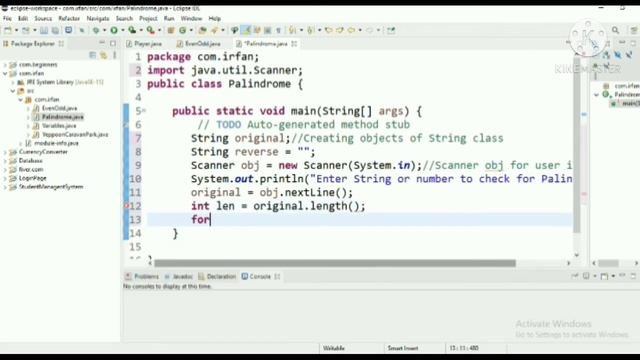Click the Open Type toolbar icon

pyautogui.click(x=202, y=30)
